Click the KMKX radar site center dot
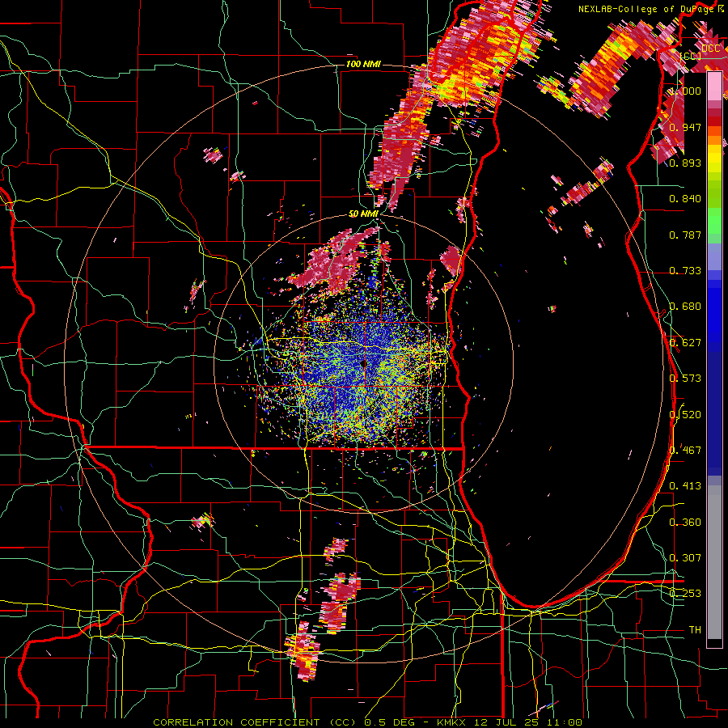 point(363,364)
